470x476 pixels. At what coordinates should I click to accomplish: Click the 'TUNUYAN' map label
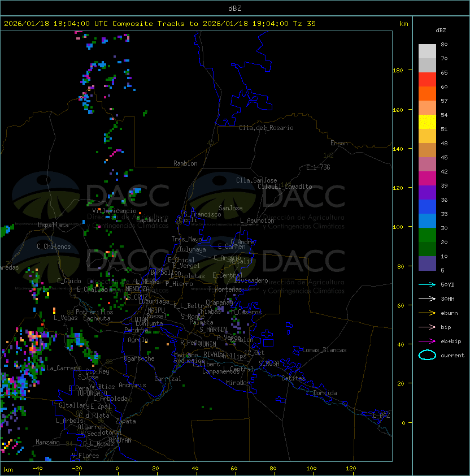pyautogui.click(x=120, y=440)
